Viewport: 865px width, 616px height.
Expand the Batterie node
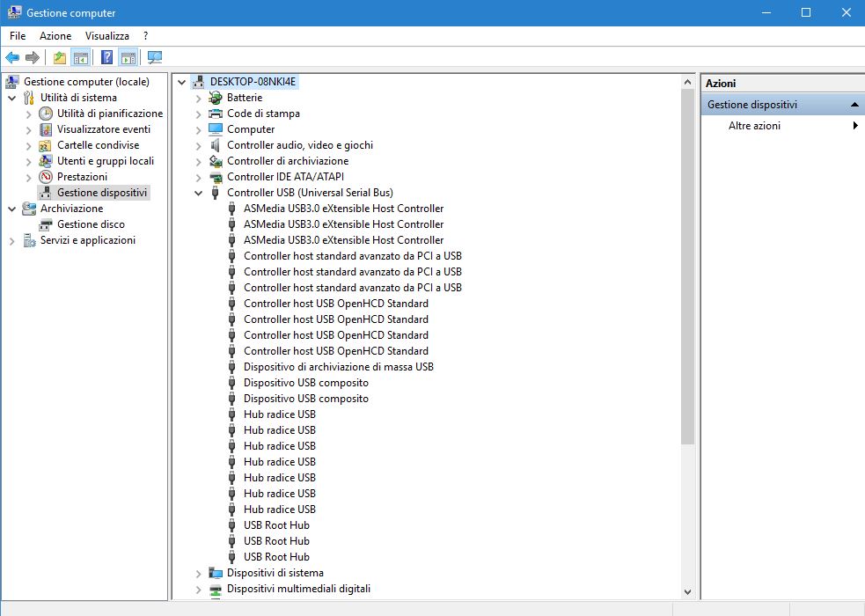coord(199,99)
